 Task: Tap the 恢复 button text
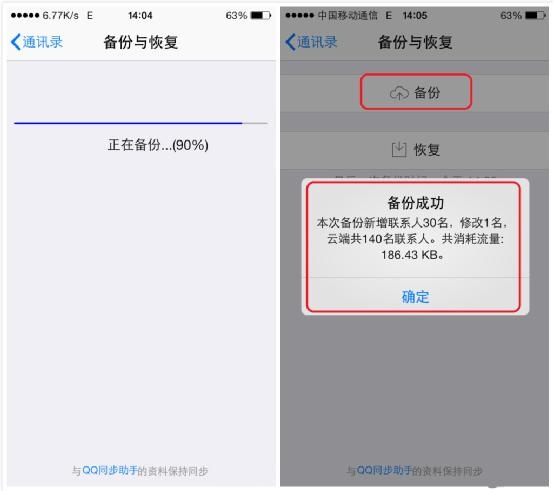pos(427,150)
